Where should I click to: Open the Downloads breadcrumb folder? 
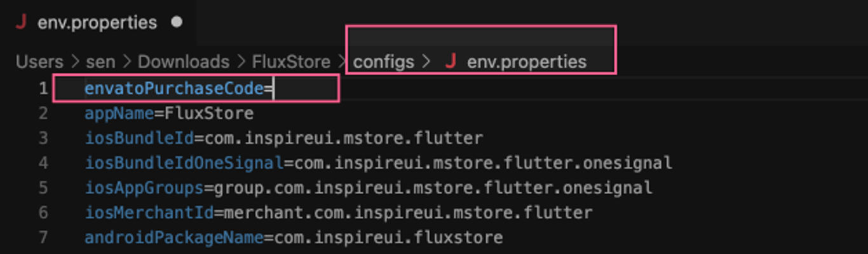coord(184,62)
